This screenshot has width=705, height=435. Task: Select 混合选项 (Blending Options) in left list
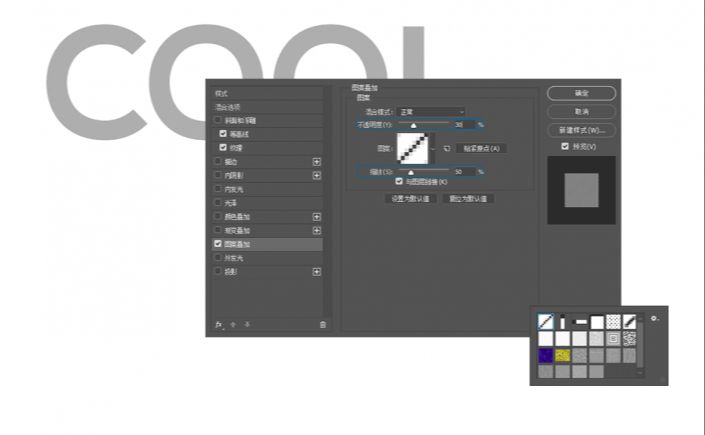[268, 107]
